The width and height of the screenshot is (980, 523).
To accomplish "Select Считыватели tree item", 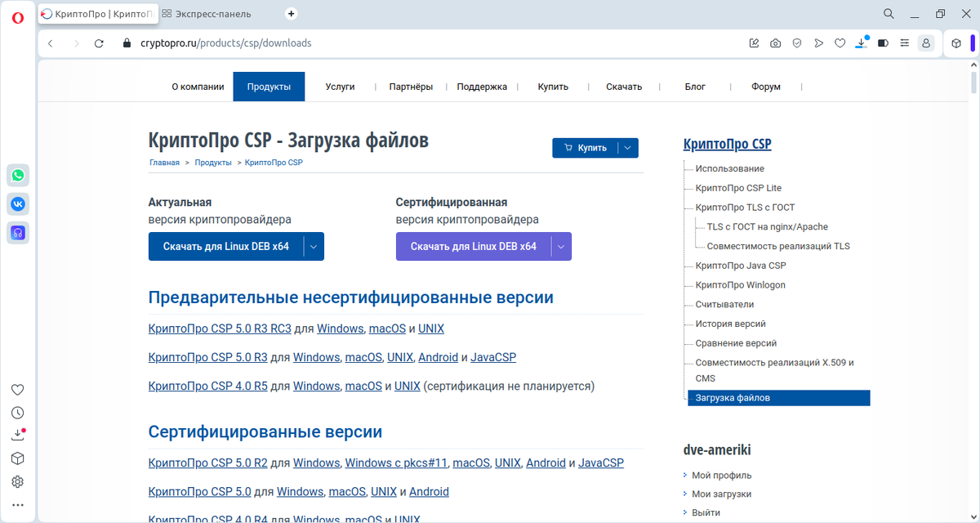I will 724,304.
